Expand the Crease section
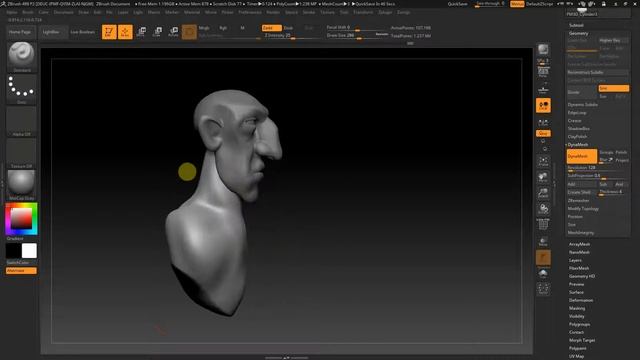This screenshot has height=360, width=640. click(x=574, y=121)
